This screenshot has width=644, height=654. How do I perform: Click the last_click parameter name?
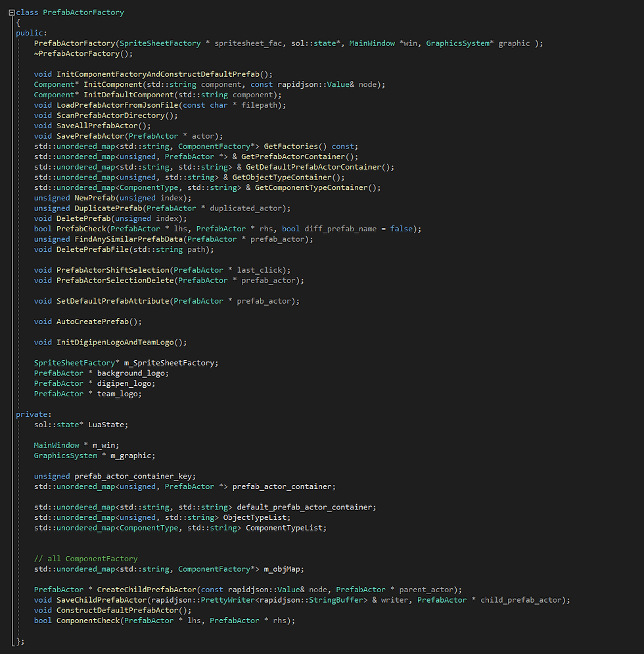[x=260, y=270]
